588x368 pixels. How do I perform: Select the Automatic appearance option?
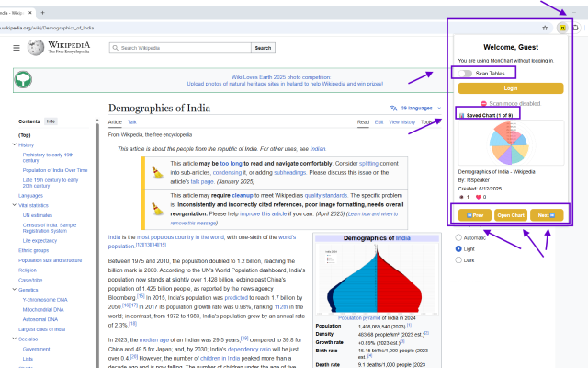point(458,237)
